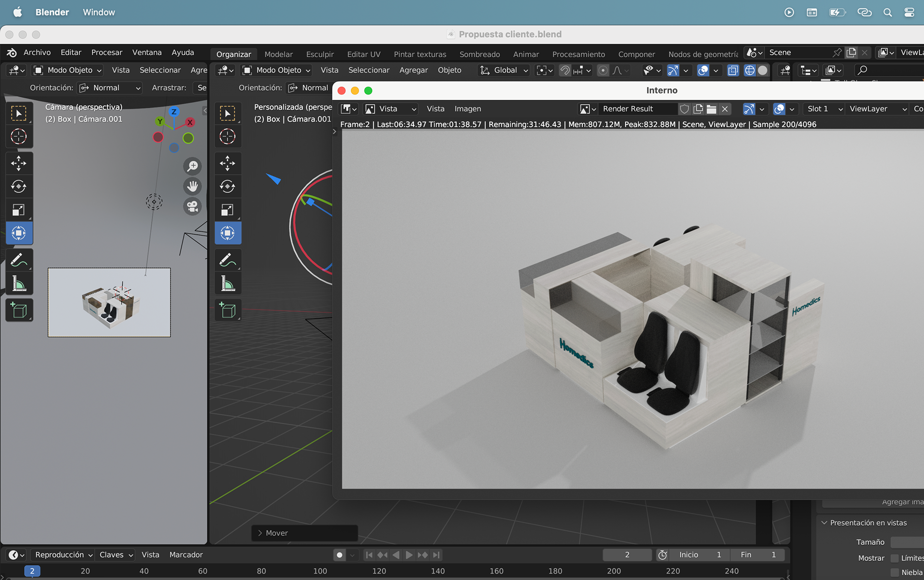Select Add Cube tool in left viewport toolbar
The height and width of the screenshot is (580, 924).
[19, 310]
